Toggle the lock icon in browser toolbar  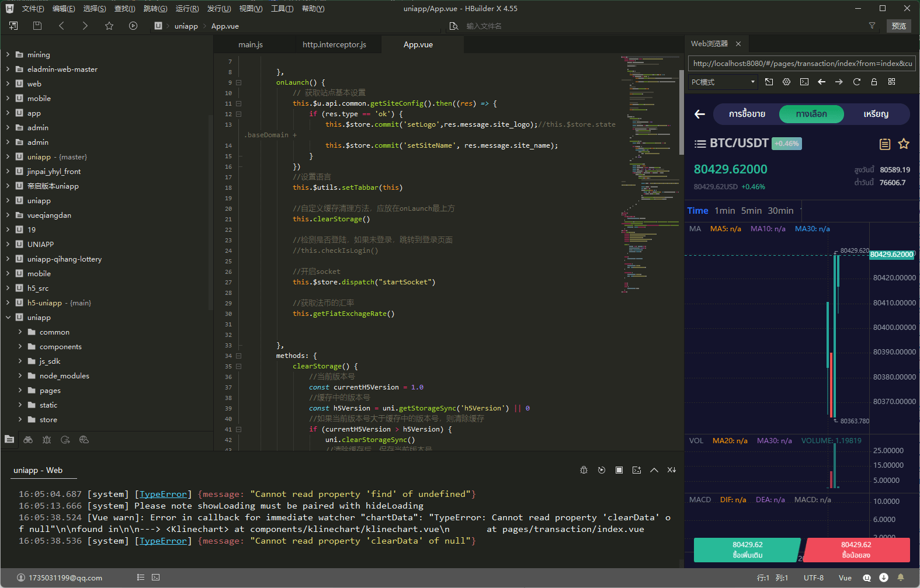tap(874, 82)
